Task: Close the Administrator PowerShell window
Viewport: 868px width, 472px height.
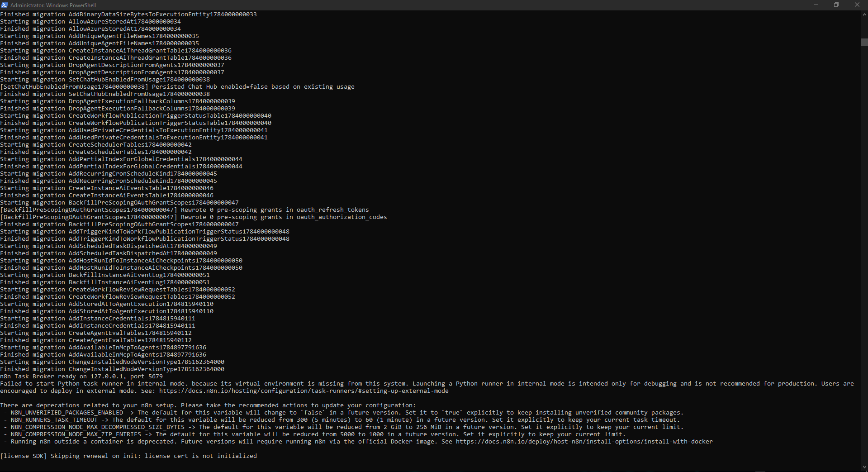Action: pyautogui.click(x=857, y=5)
